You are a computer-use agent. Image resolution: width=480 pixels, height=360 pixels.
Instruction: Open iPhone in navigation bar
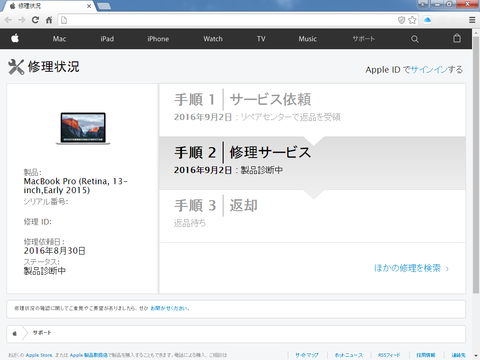158,39
